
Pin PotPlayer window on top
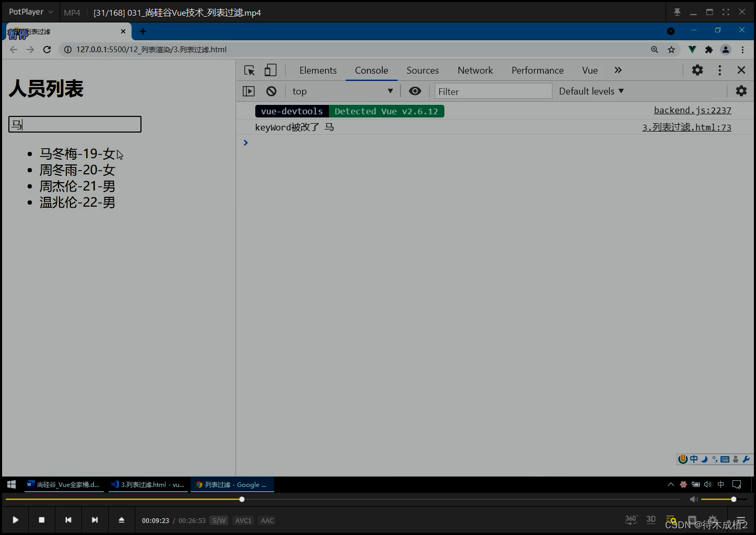coord(677,12)
